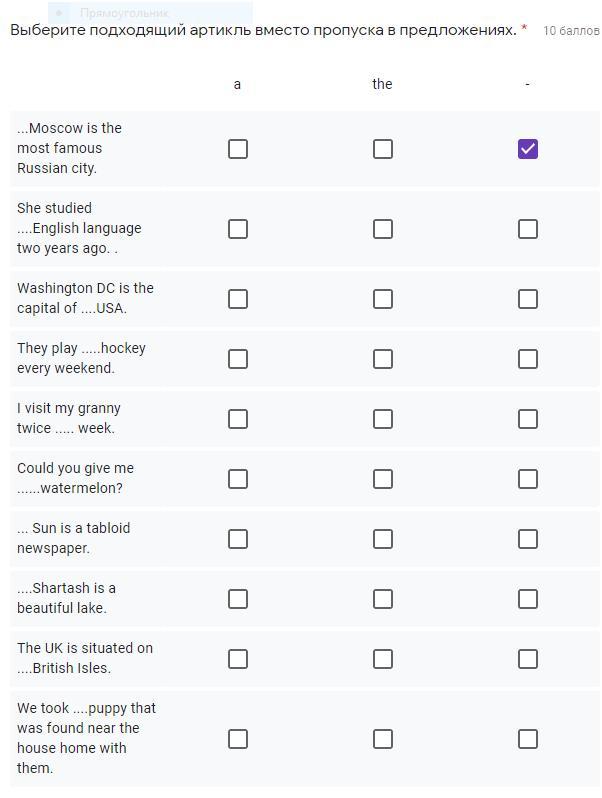Uncheck the '-' box for Moscow sentence
The height and width of the screenshot is (798, 602).
click(528, 149)
